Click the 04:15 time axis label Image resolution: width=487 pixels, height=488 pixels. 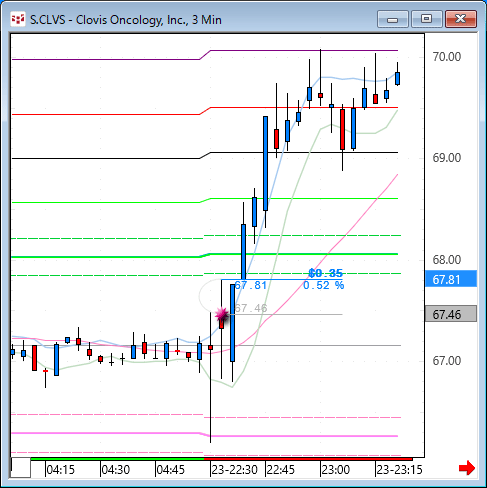[60, 470]
